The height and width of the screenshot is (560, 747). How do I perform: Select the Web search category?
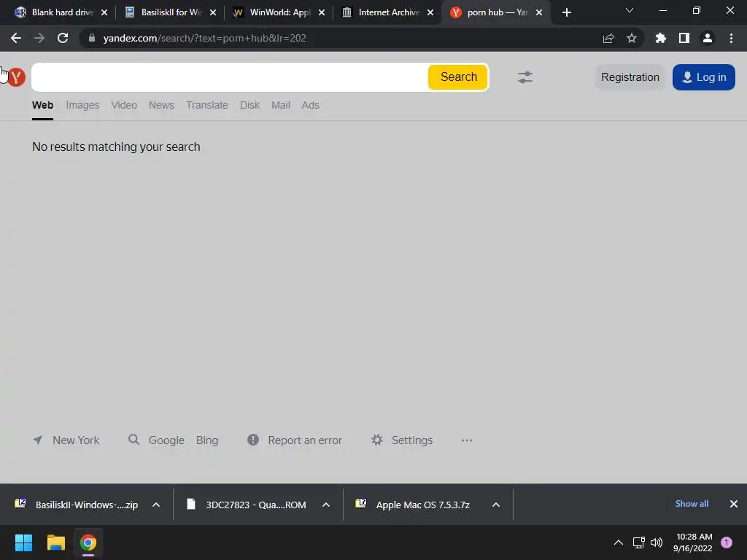click(x=42, y=105)
